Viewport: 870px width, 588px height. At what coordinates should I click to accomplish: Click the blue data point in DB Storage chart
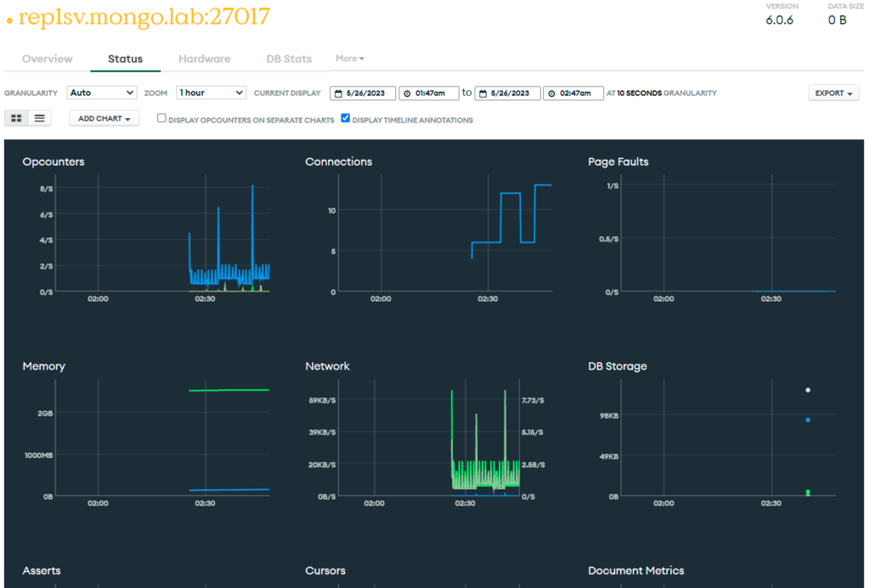coord(808,420)
